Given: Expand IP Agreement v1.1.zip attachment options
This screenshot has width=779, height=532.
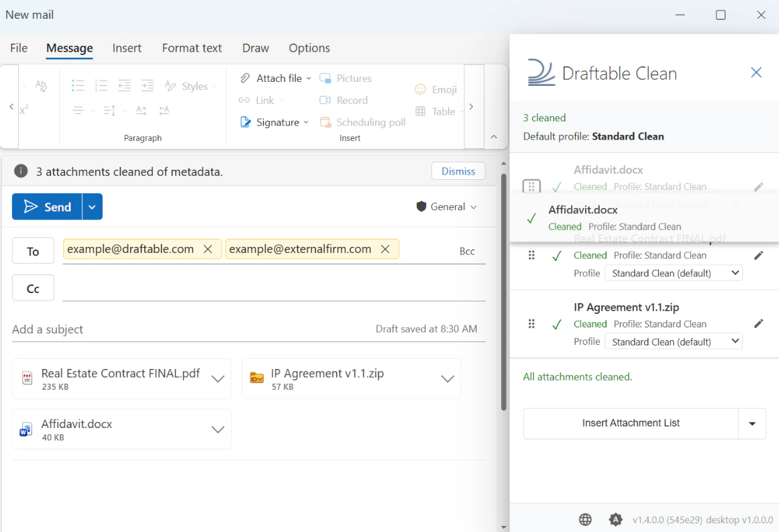Looking at the screenshot, I should (x=447, y=379).
